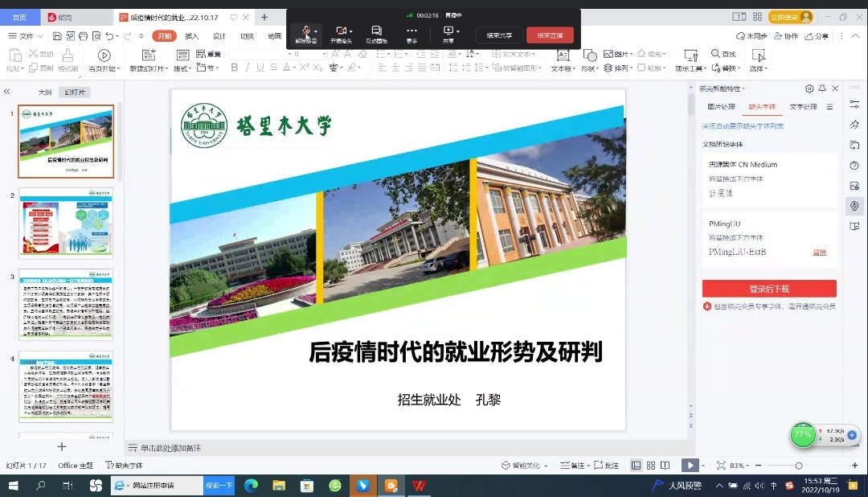868x497 pixels.
Task: Select the 图片处理 panel tab
Action: 721,107
